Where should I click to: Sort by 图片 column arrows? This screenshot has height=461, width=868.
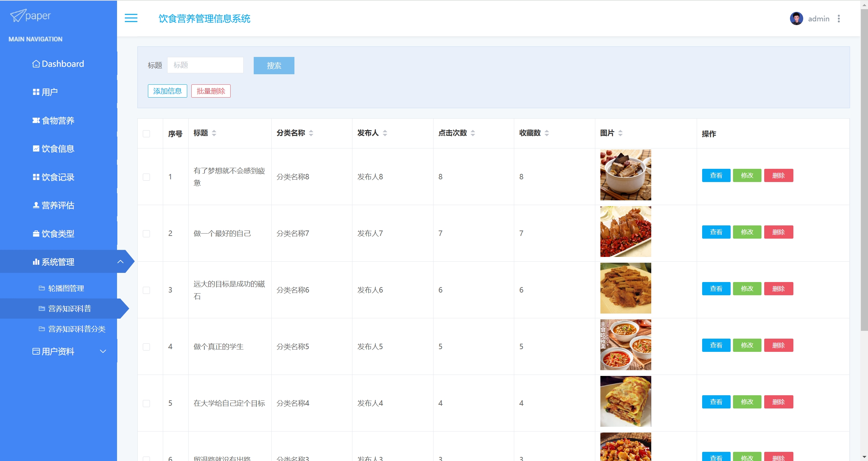click(x=620, y=133)
